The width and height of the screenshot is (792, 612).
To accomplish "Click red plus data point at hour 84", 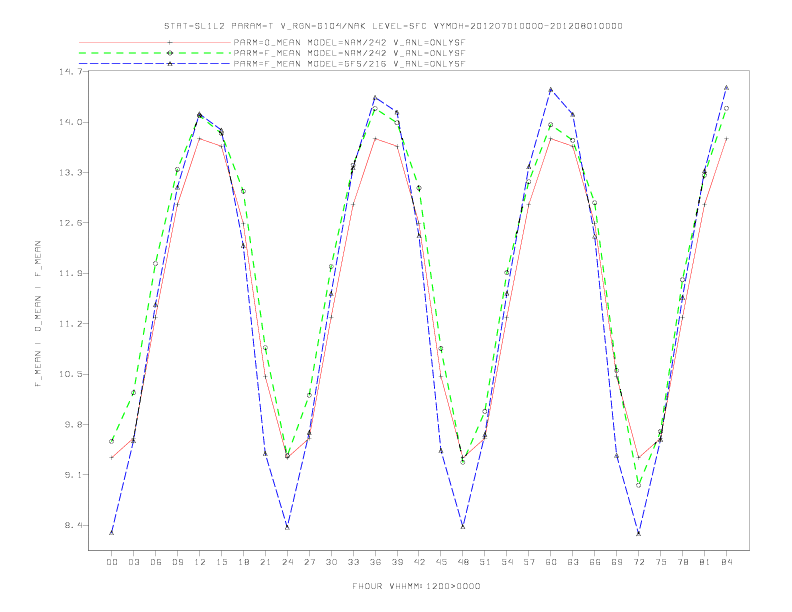I will tap(726, 138).
